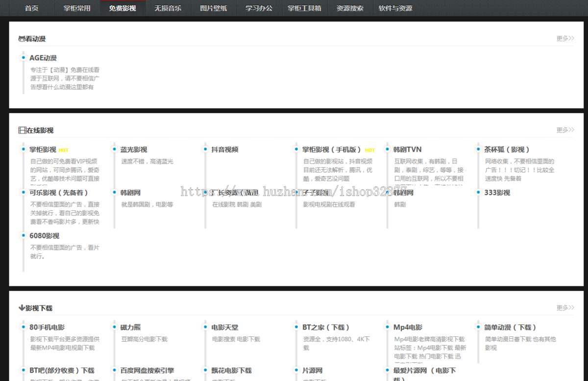Click description 资源全,支持1080、4K下载
588x381 pixels.
click(337, 343)
